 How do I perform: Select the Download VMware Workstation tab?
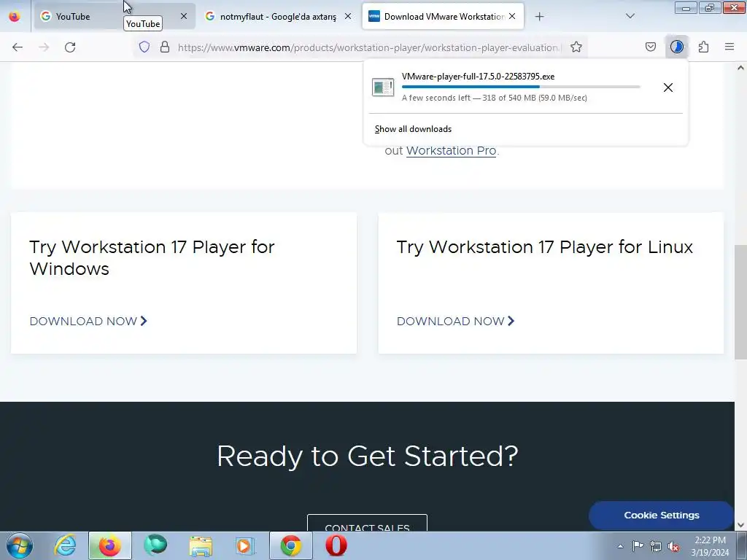tap(443, 17)
